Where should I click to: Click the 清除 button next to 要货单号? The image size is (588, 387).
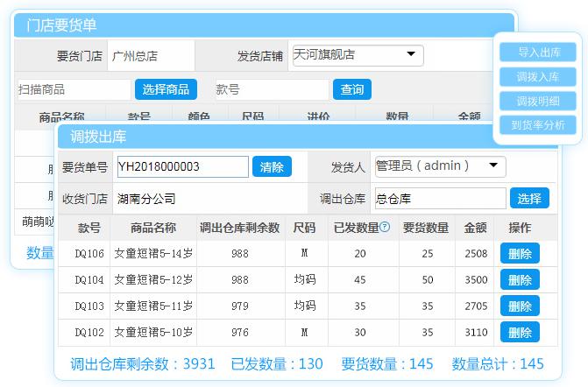272,166
